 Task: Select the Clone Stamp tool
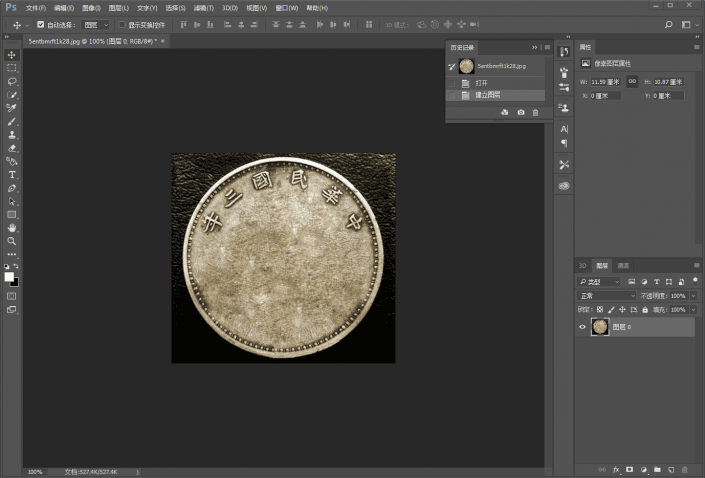point(12,134)
